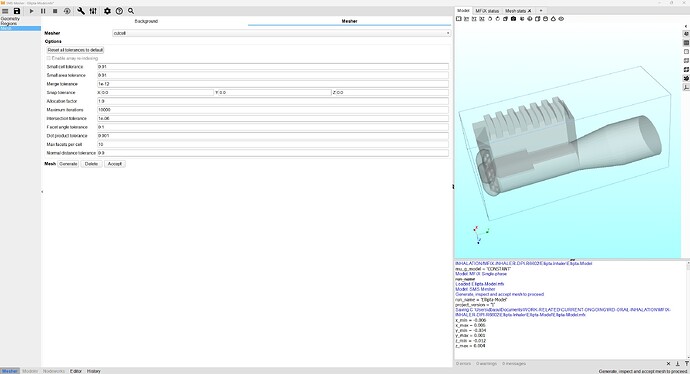Click the Maximum iterations field

point(273,110)
